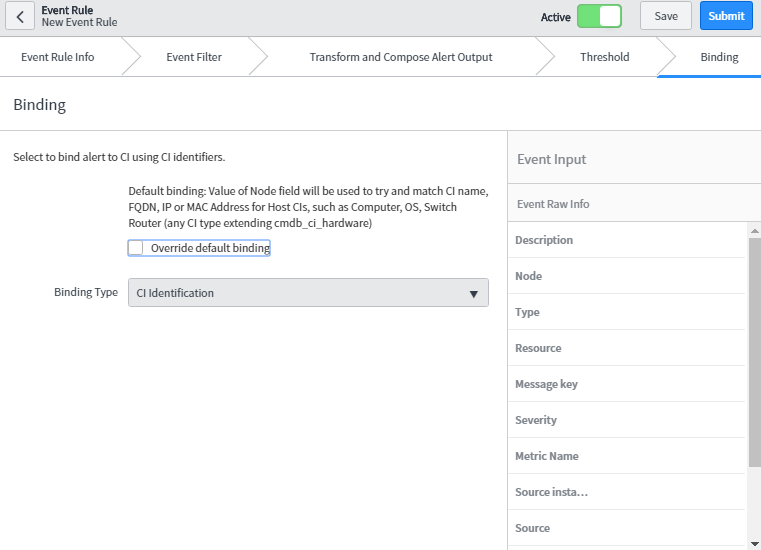Click the scroll down arrow in Event Input

pos(754,543)
